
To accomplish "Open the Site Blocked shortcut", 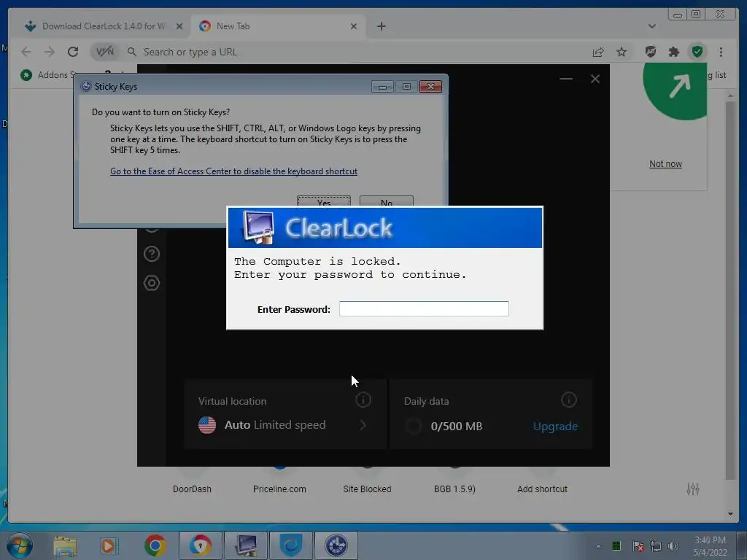I will [367, 489].
